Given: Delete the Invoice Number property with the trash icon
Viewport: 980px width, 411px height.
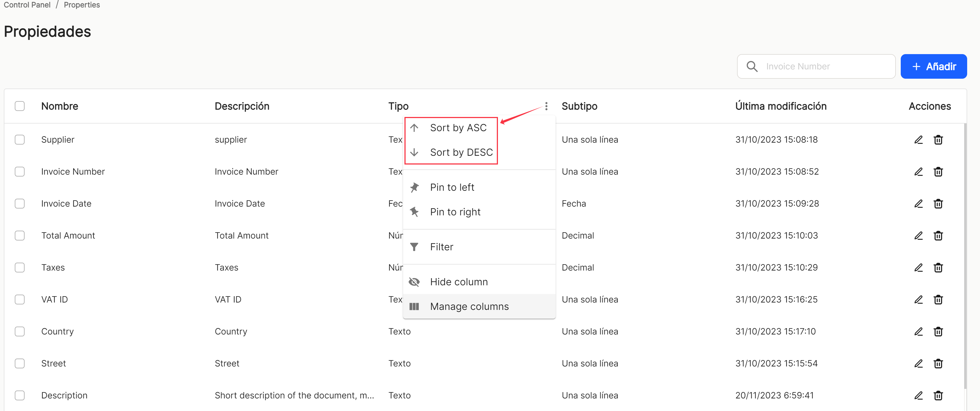Looking at the screenshot, I should click(x=938, y=172).
